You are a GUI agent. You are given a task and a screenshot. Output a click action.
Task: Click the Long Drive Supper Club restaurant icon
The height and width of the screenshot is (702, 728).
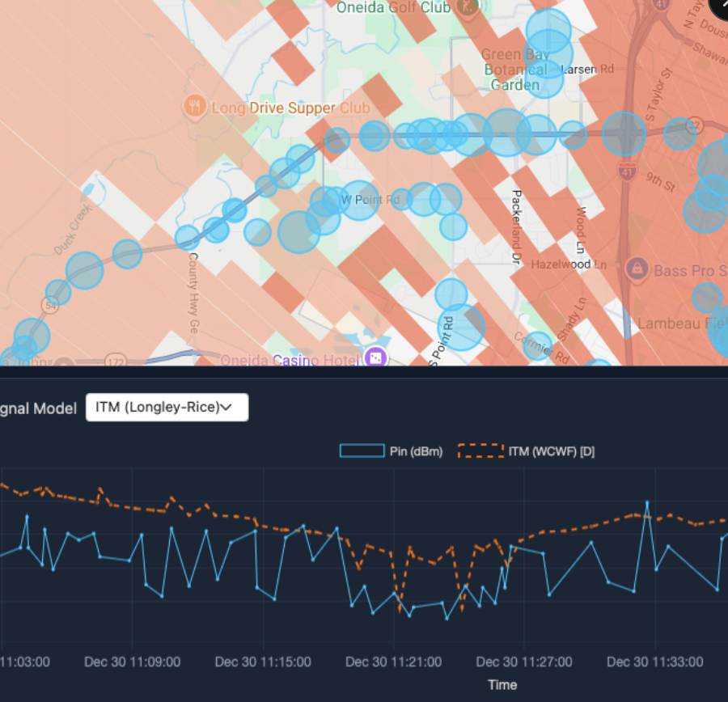(193, 104)
